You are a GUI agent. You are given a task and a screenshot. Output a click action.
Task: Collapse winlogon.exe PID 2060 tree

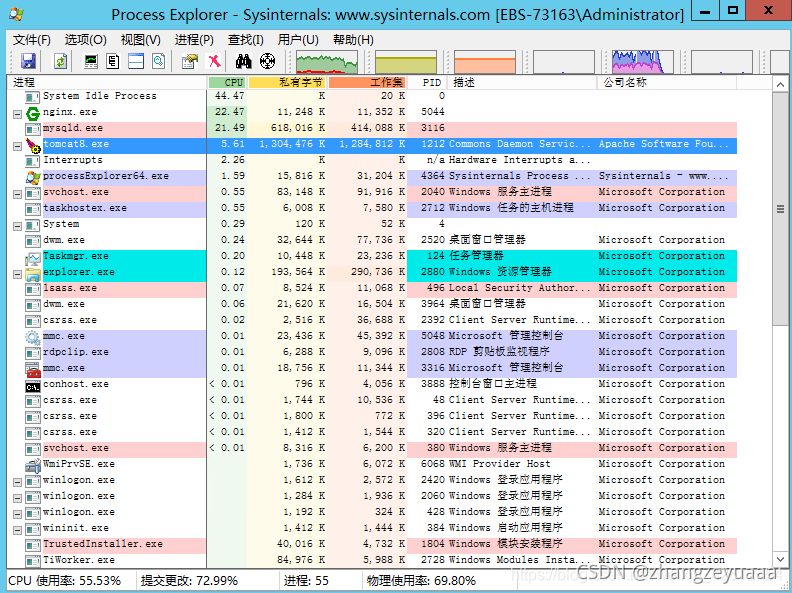coord(17,498)
